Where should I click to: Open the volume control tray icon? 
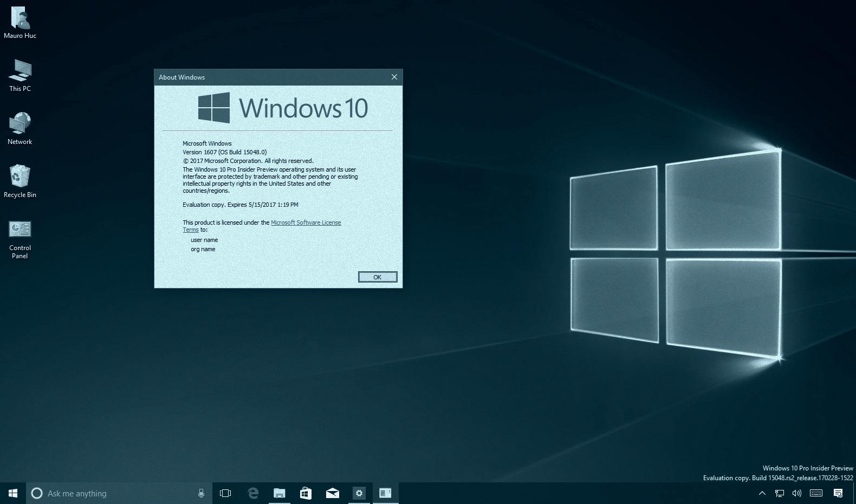(797, 493)
